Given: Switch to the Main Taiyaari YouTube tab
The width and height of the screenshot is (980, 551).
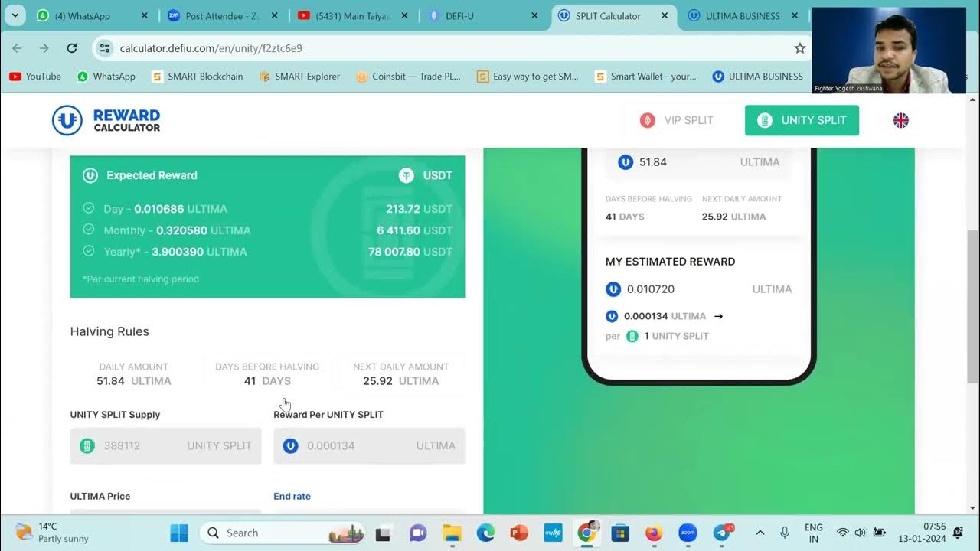Looking at the screenshot, I should pyautogui.click(x=353, y=15).
